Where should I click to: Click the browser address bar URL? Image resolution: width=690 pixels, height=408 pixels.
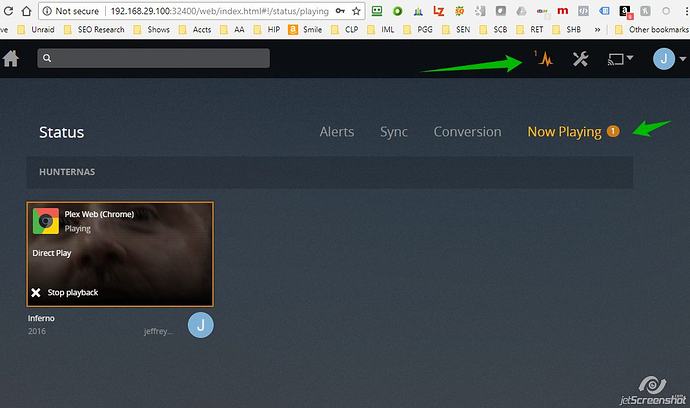[220, 11]
